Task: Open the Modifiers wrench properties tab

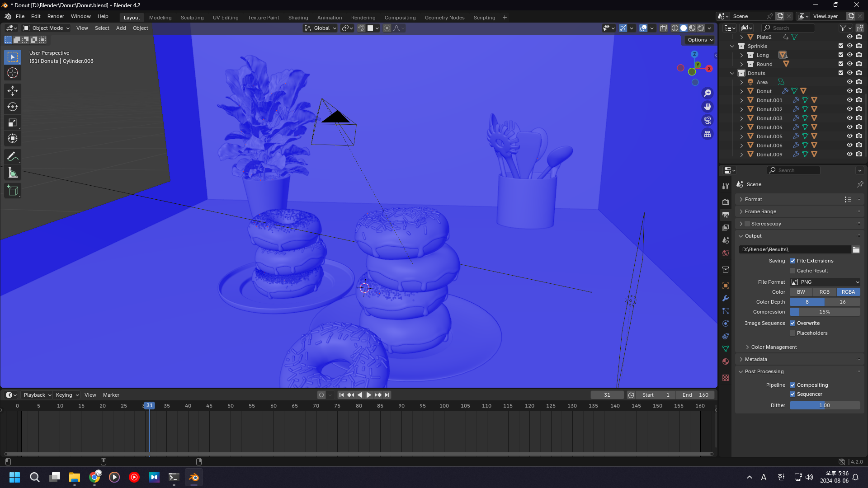Action: (x=726, y=298)
